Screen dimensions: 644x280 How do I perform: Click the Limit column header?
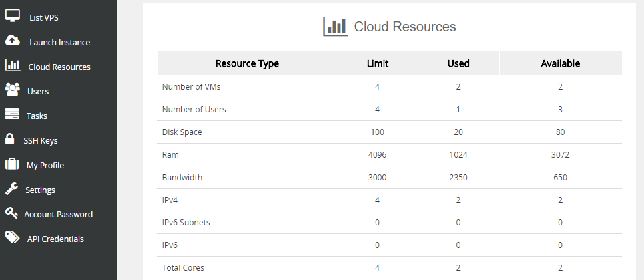[x=378, y=64]
